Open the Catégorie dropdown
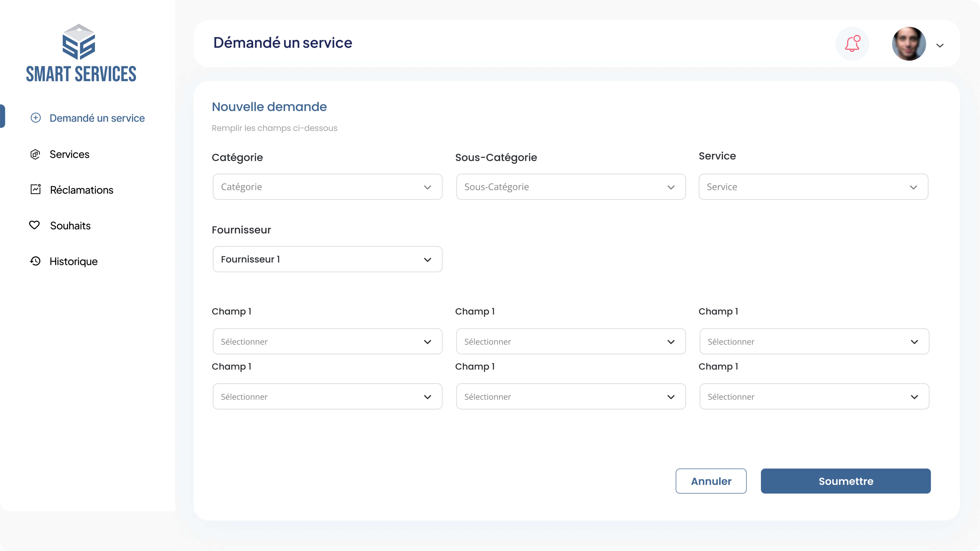 (328, 187)
